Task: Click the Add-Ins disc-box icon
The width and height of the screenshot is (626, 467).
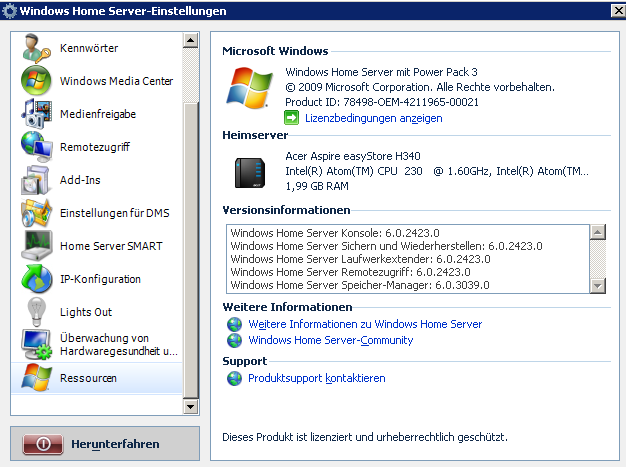Action: [36, 180]
